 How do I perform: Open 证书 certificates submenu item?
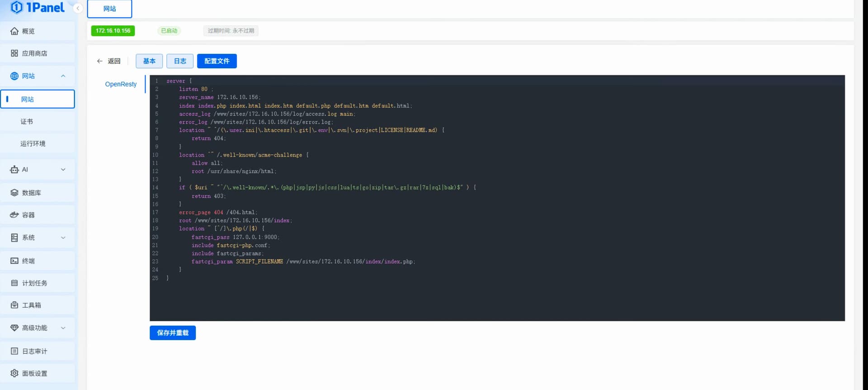pos(27,121)
